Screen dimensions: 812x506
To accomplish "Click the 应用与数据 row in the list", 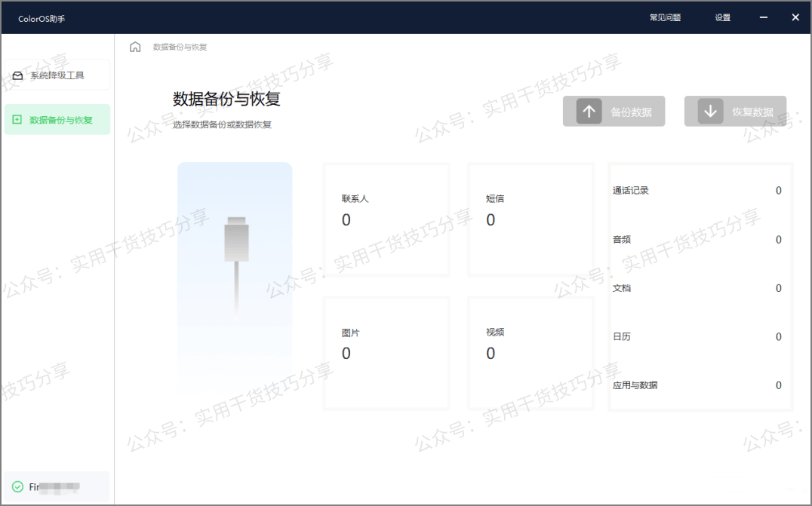I will click(x=698, y=385).
